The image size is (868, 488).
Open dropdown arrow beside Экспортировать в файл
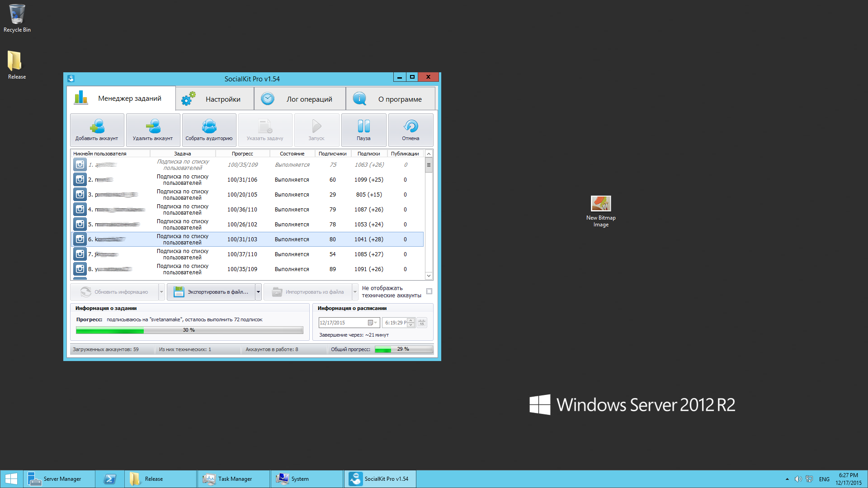click(x=258, y=292)
